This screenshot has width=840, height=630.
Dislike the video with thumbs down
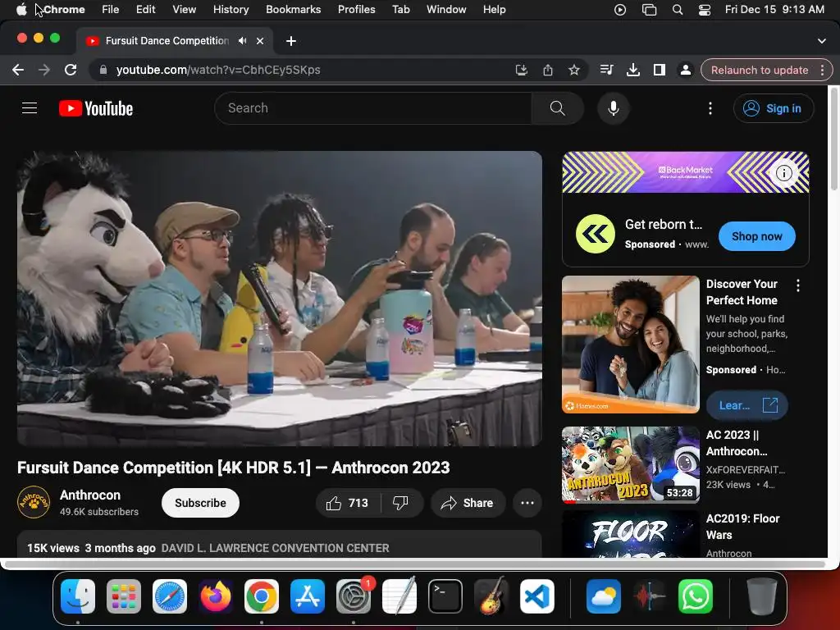[400, 503]
